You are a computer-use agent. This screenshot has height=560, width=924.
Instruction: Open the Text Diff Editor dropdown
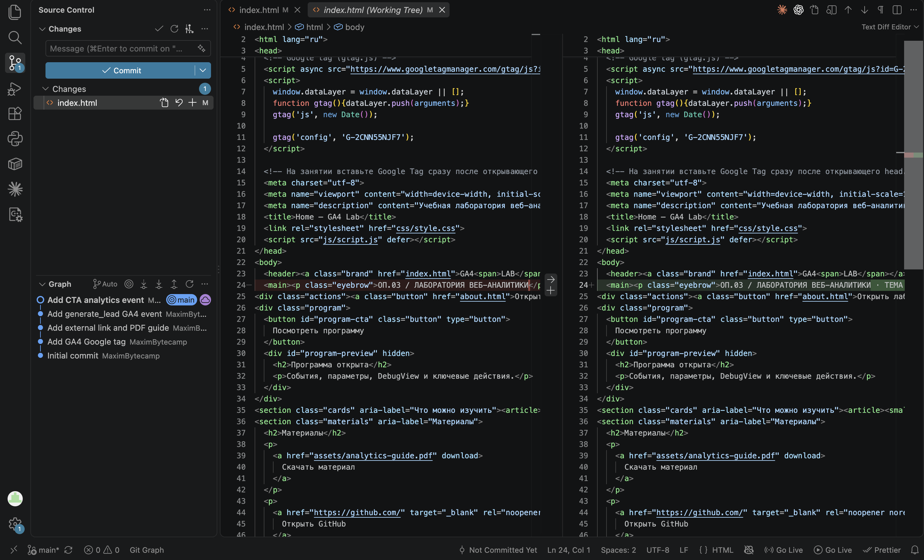click(x=890, y=27)
